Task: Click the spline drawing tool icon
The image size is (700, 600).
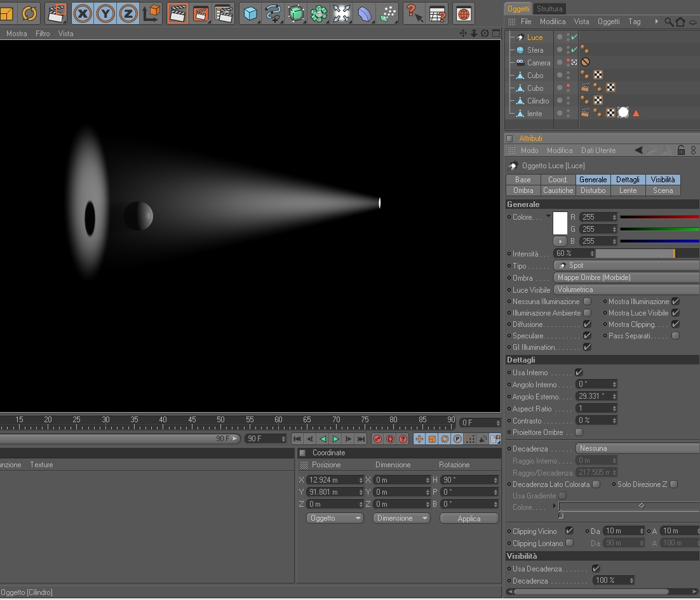Action: 273,13
